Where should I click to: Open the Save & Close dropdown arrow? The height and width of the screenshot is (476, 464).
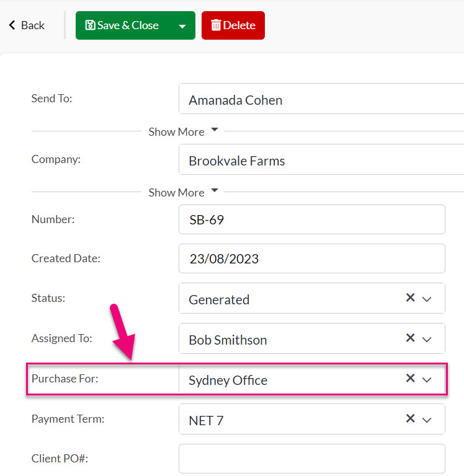point(182,26)
